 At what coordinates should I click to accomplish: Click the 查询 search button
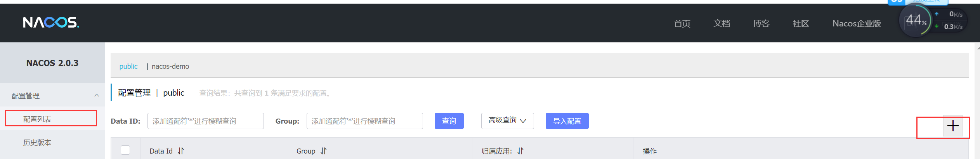[449, 121]
